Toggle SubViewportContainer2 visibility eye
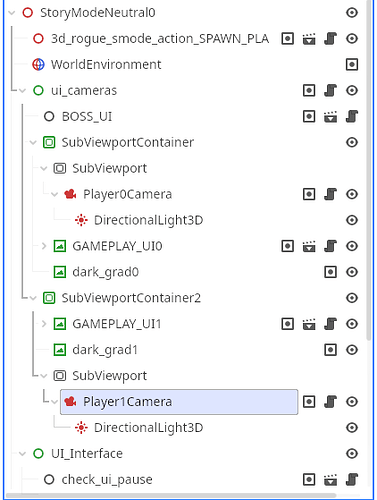Screen dimensions: 377x500 click(x=352, y=298)
